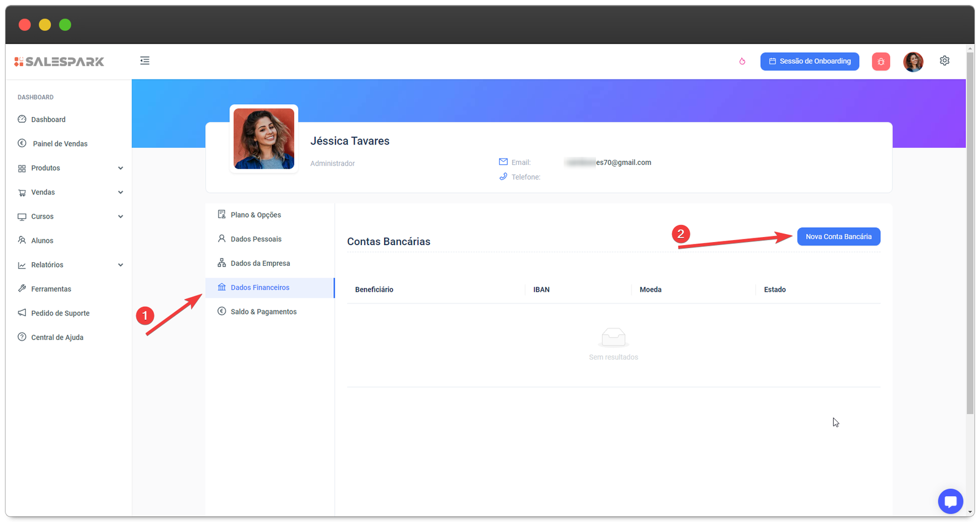Click Sessão de Onboarding button
The height and width of the screenshot is (522, 980).
tap(809, 61)
